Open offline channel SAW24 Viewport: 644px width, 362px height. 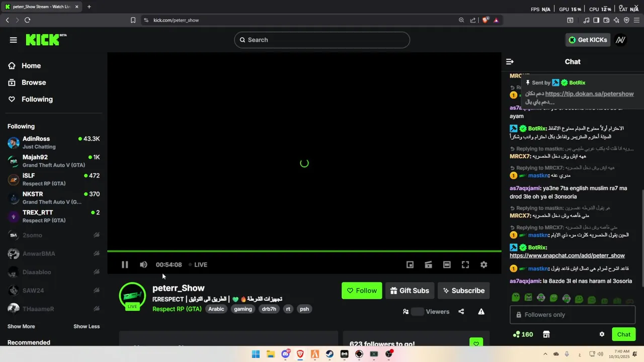[x=53, y=291]
